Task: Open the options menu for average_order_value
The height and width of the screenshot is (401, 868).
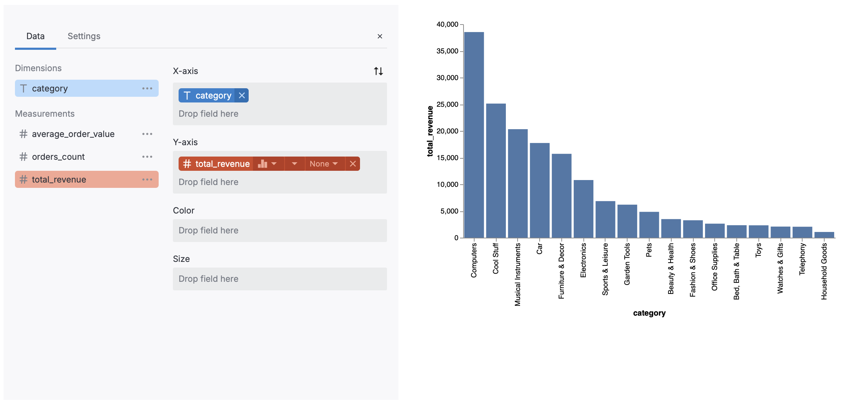Action: coord(147,134)
